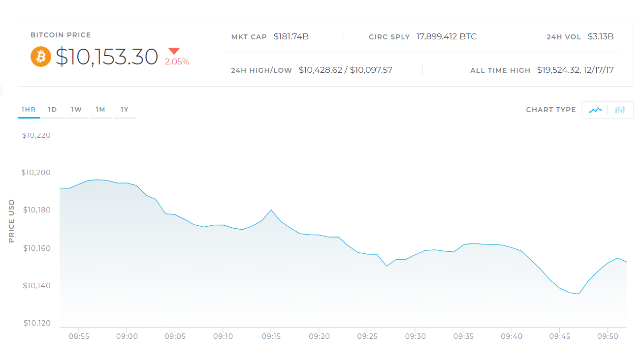Screen dimensions: 644x361
Task: Click the BITCOIN PRICE heading
Action: click(x=61, y=35)
